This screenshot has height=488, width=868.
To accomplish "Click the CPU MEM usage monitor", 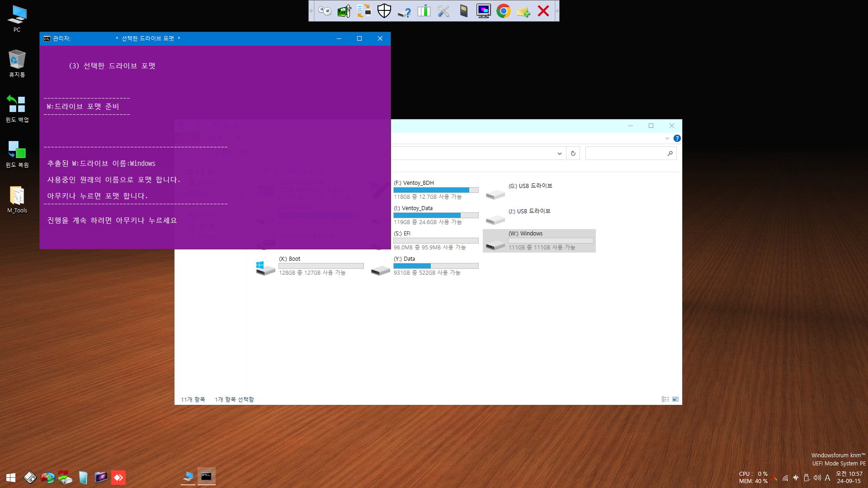I will click(x=753, y=478).
